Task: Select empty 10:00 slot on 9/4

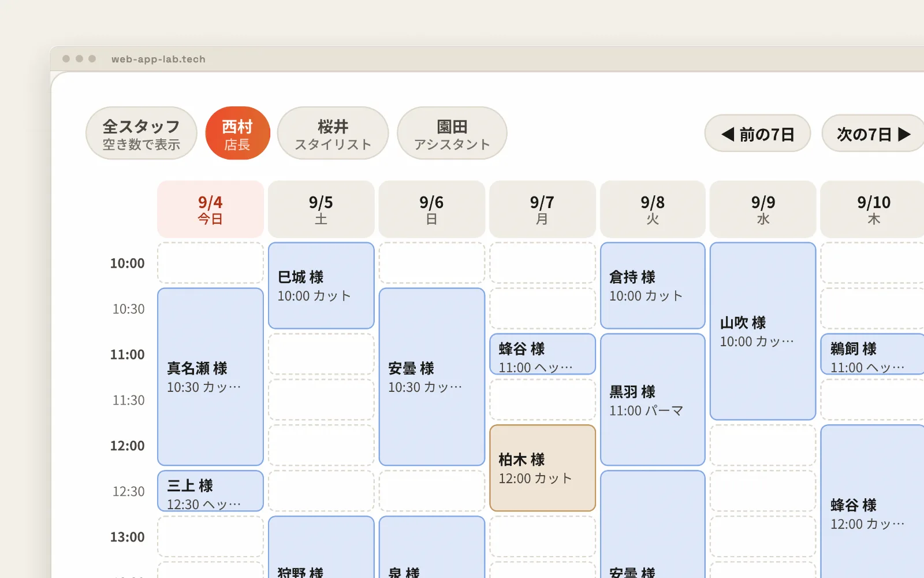Action: coord(210,263)
